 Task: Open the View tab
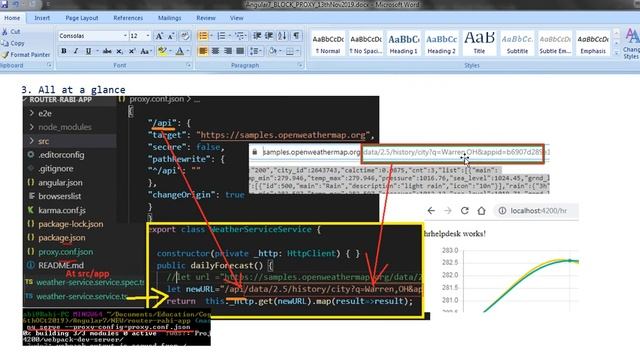[236, 18]
